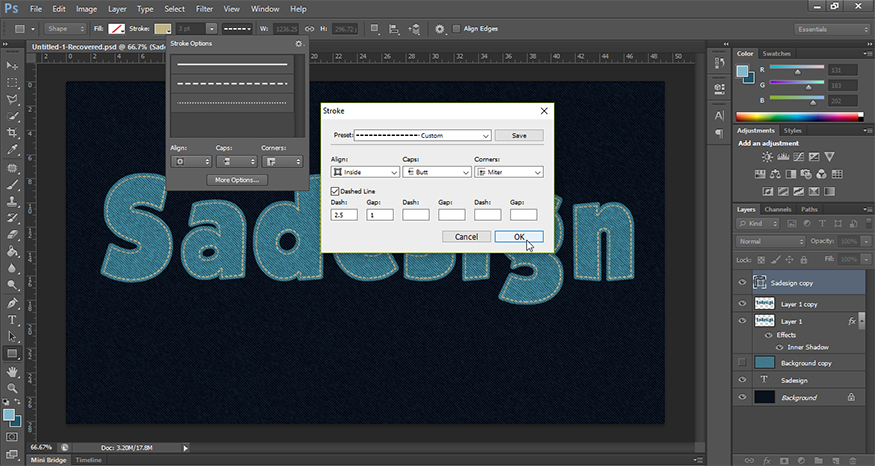Viewport: 875px width, 466px height.
Task: Open Stroke Options gear menu
Action: tap(299, 44)
